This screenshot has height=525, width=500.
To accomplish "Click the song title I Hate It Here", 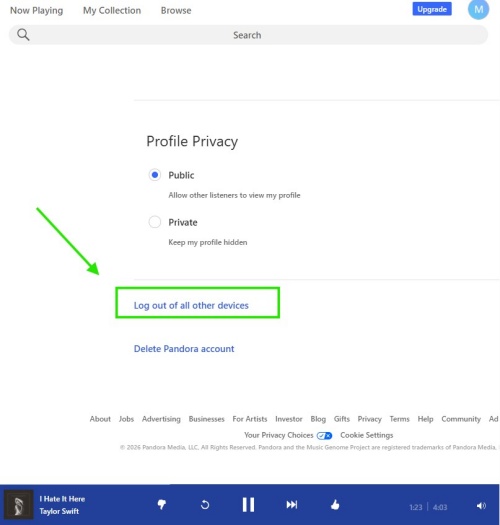I will (62, 499).
